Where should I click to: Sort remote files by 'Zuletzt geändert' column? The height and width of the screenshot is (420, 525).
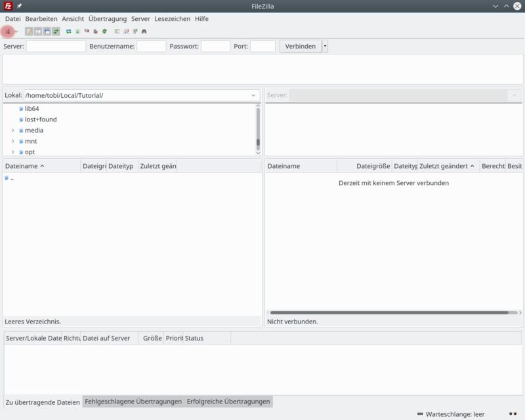[x=448, y=166]
